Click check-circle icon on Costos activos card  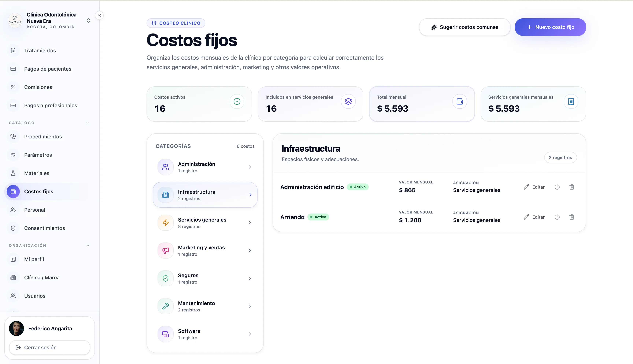(x=237, y=101)
